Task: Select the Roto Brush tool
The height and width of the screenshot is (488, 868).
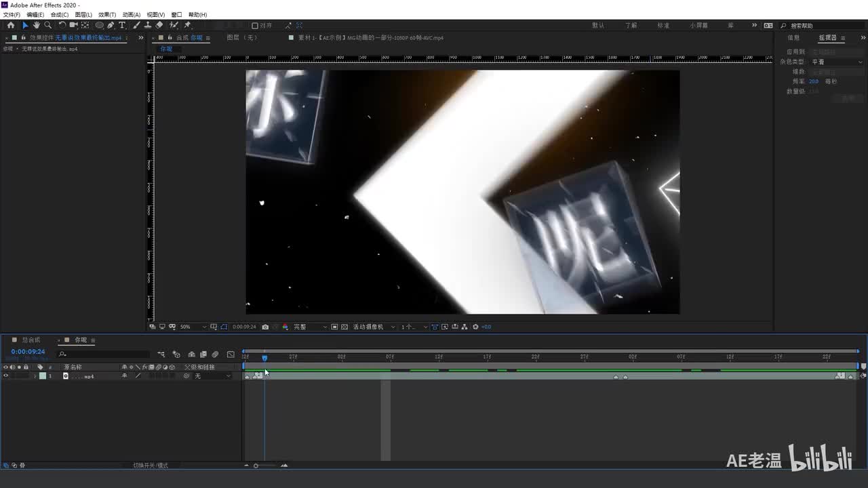Action: 175,25
